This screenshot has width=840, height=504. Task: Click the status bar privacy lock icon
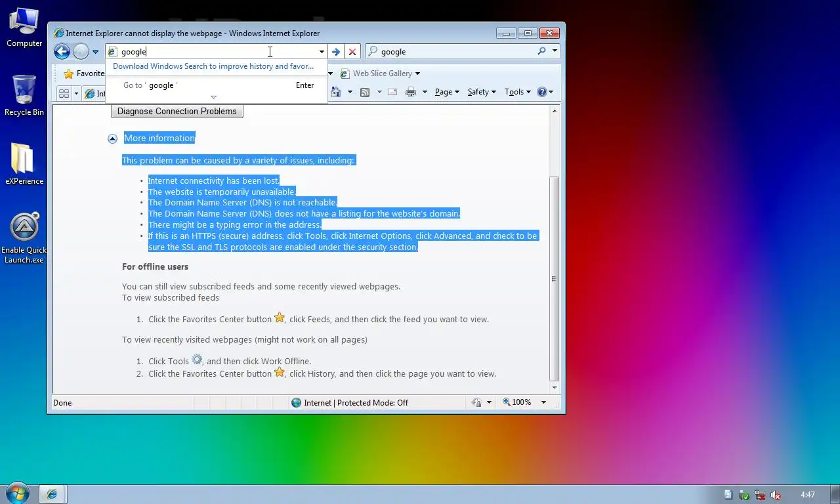478,402
